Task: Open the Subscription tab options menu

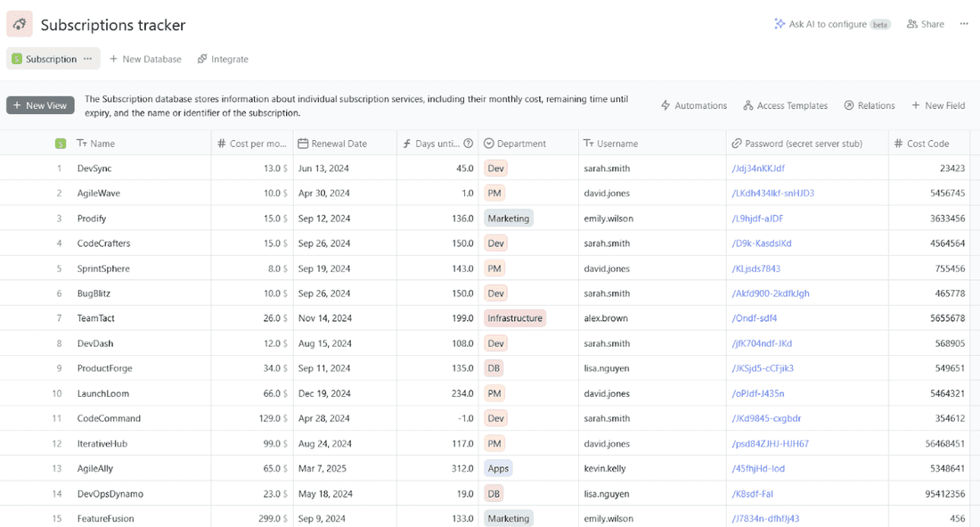Action: pyautogui.click(x=88, y=59)
